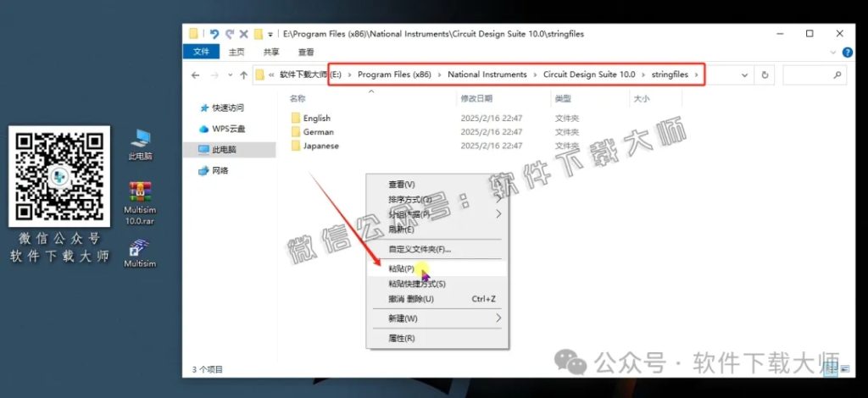
Task: Select the German folder
Action: click(319, 131)
